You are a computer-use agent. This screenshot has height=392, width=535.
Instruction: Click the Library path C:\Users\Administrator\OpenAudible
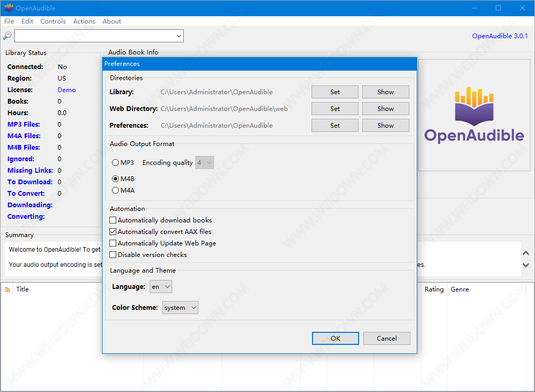click(217, 92)
